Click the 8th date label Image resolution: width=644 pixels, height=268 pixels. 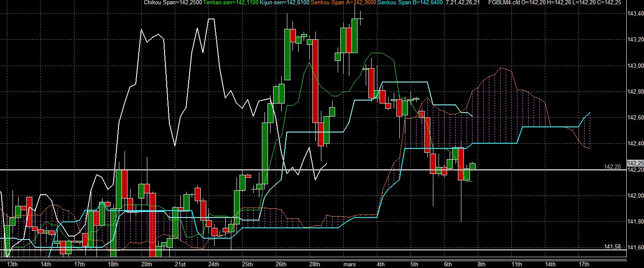click(x=482, y=264)
